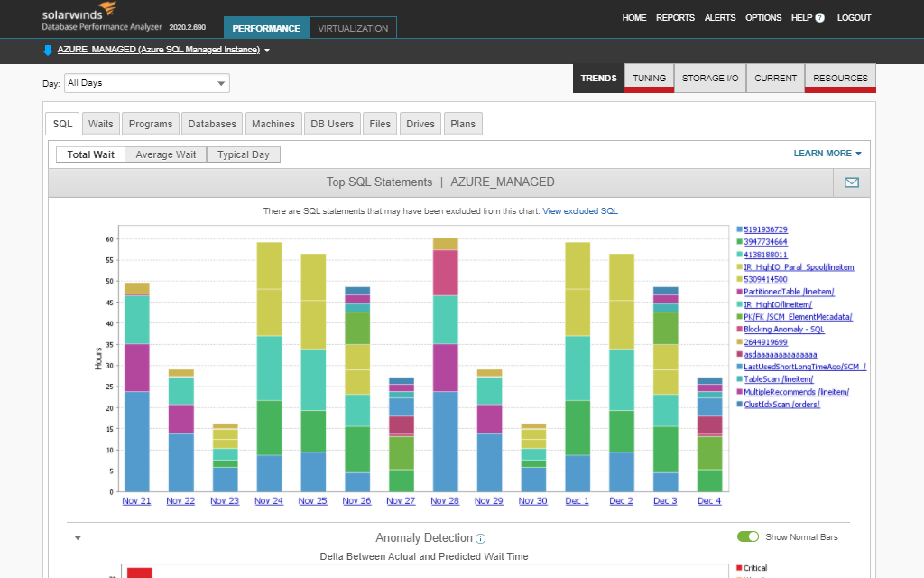Click Blocking Anomaly - SQL legend link

(x=783, y=330)
